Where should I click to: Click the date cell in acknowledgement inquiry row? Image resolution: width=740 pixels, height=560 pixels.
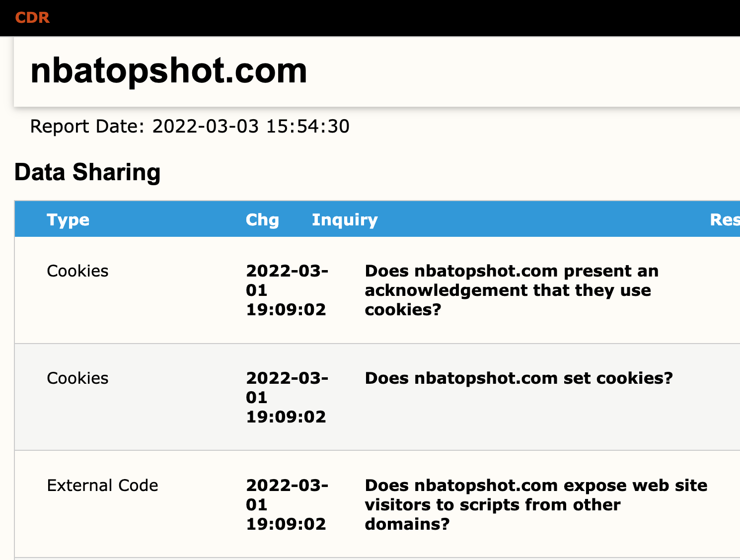point(287,290)
